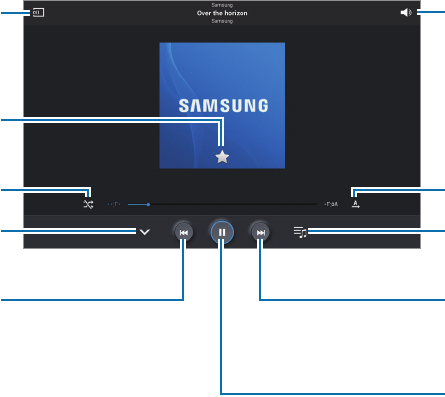This screenshot has width=445, height=397.
Task: Click the played blue portion of progress bar
Action: [137, 204]
